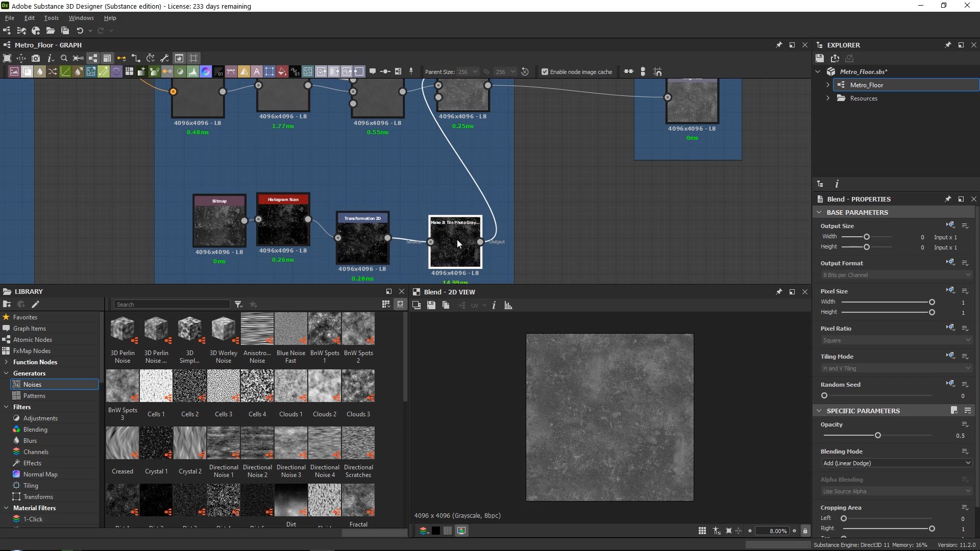Click the Library search field

(172, 305)
